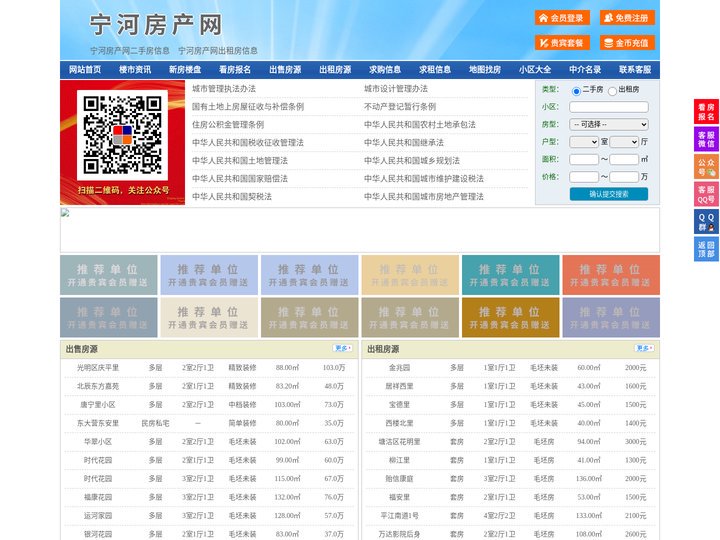Open 国有土地上房屋征收与补偿条例 link
This screenshot has width=720, height=540.
click(248, 107)
